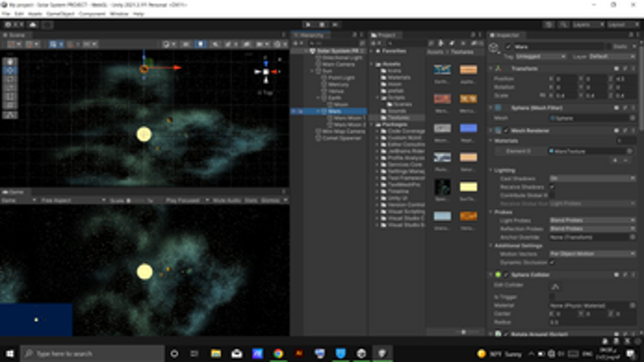This screenshot has height=362, width=644.
Task: Open the Light Probes dropdown
Action: point(593,221)
